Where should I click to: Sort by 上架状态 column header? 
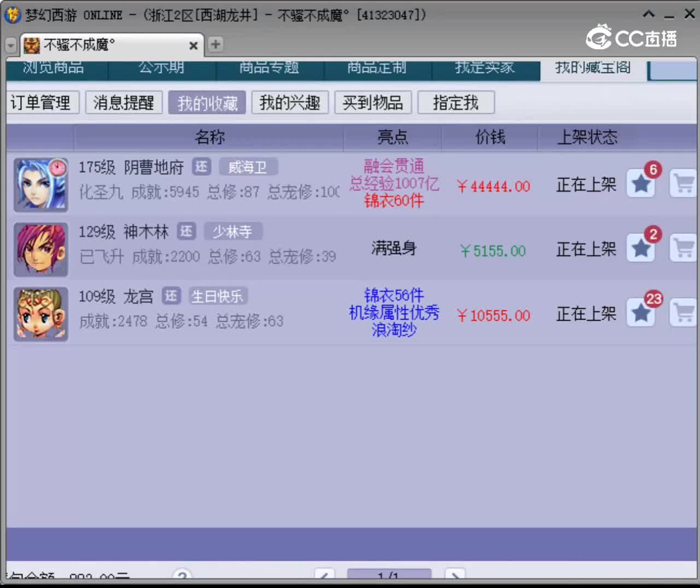[x=587, y=137]
